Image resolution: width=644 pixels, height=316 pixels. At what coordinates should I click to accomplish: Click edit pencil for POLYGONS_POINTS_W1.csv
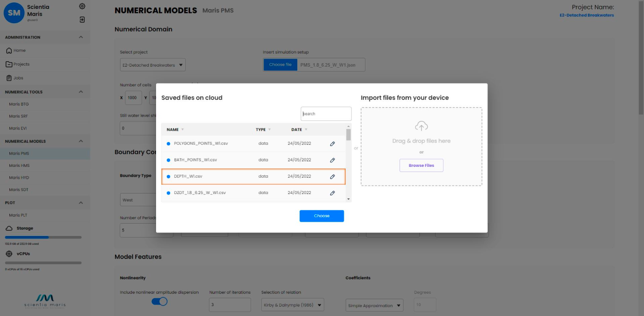[x=332, y=144]
